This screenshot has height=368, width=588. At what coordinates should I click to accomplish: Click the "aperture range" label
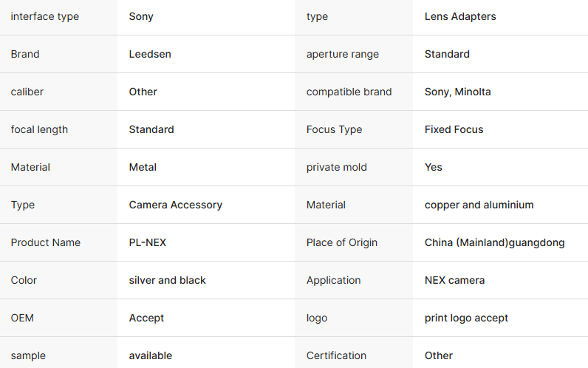(343, 54)
